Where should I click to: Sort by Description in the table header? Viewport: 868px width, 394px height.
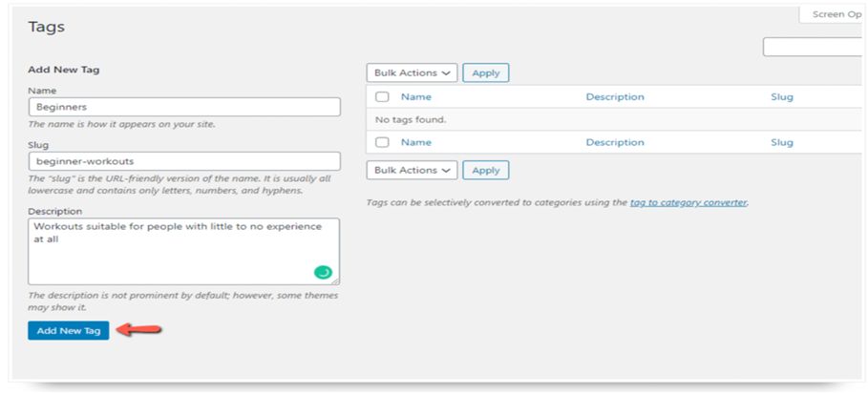tap(615, 97)
